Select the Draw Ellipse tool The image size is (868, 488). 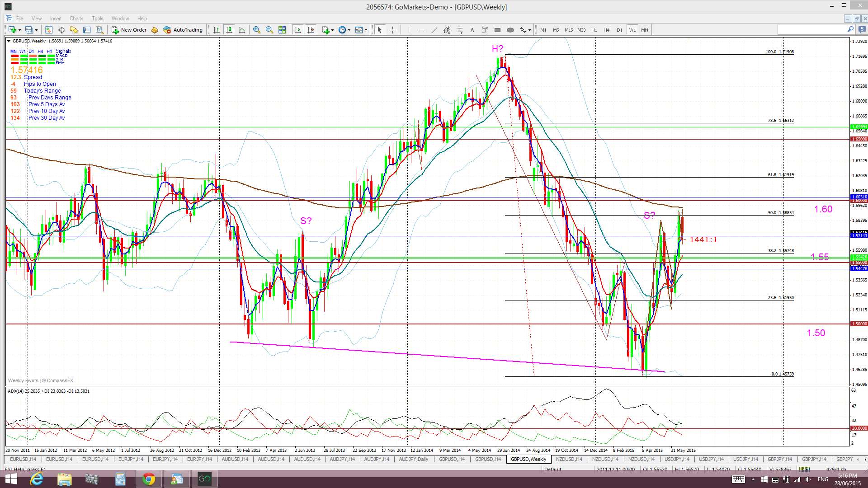coord(510,30)
